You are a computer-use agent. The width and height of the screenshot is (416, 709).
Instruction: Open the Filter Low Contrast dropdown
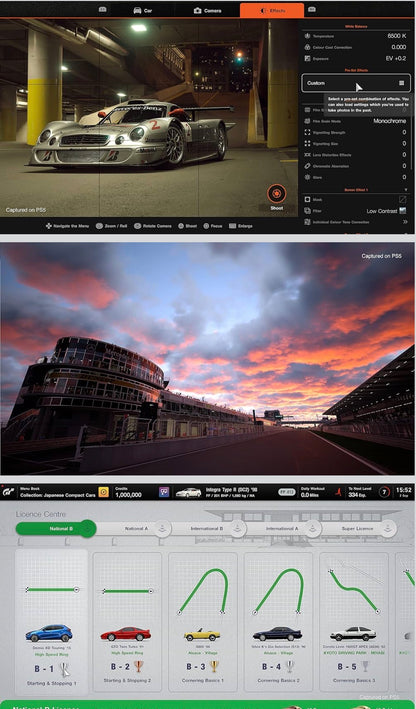point(356,211)
